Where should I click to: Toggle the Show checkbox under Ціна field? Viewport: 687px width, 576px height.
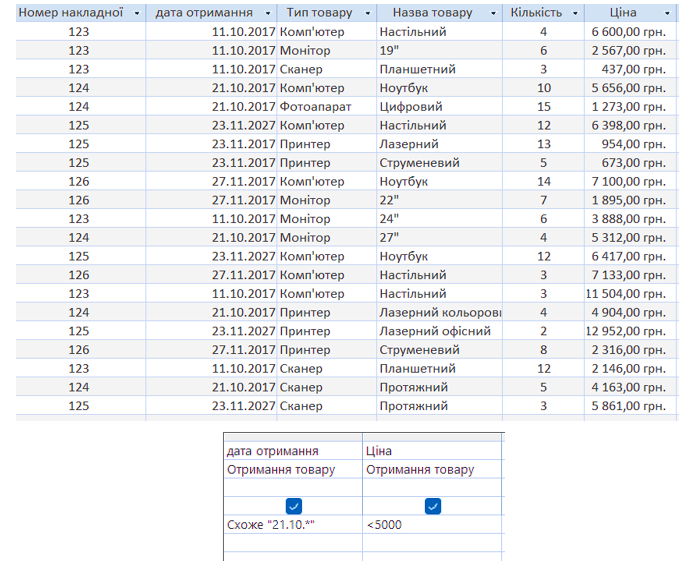pos(433,506)
